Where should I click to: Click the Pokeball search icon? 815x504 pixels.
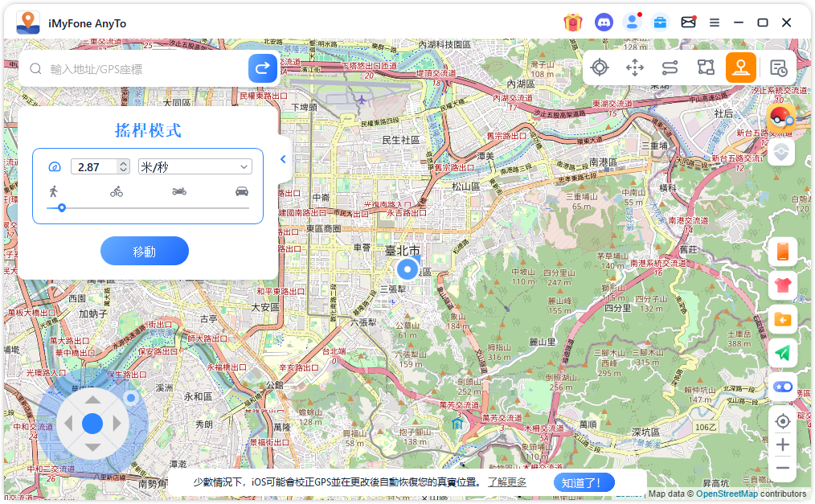pos(782,119)
